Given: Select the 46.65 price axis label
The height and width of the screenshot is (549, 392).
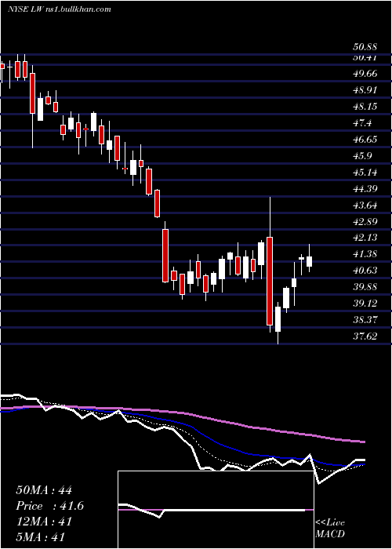Looking at the screenshot, I should pos(365,140).
